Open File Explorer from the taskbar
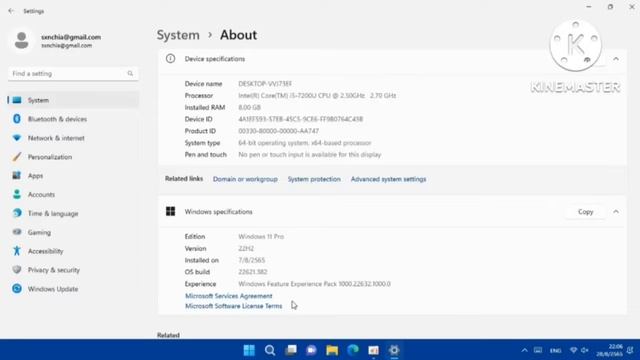This screenshot has height=360, width=640. pyautogui.click(x=332, y=350)
